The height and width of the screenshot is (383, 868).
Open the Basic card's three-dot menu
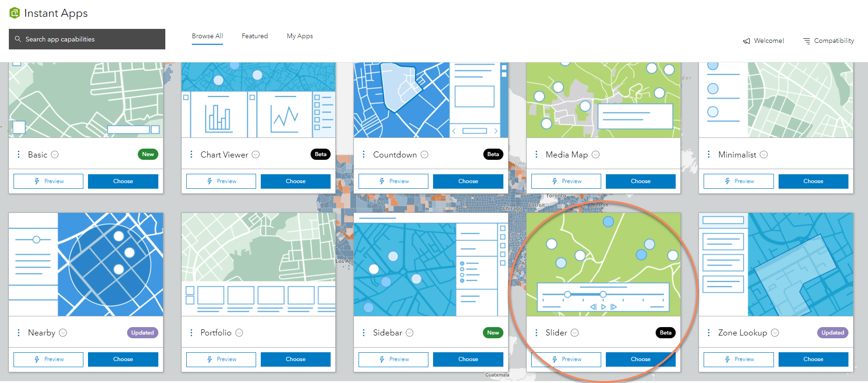[x=19, y=154]
